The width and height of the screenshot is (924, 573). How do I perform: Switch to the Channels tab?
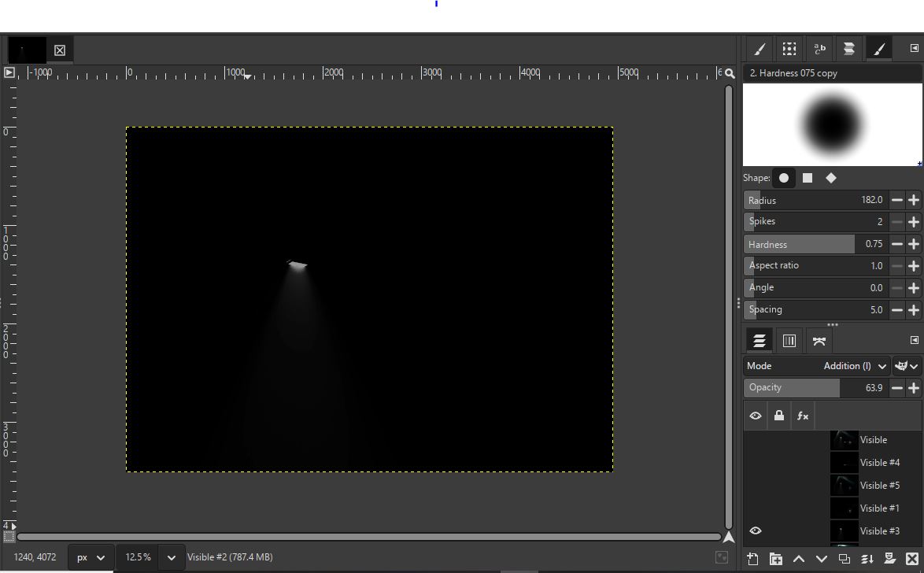789,341
